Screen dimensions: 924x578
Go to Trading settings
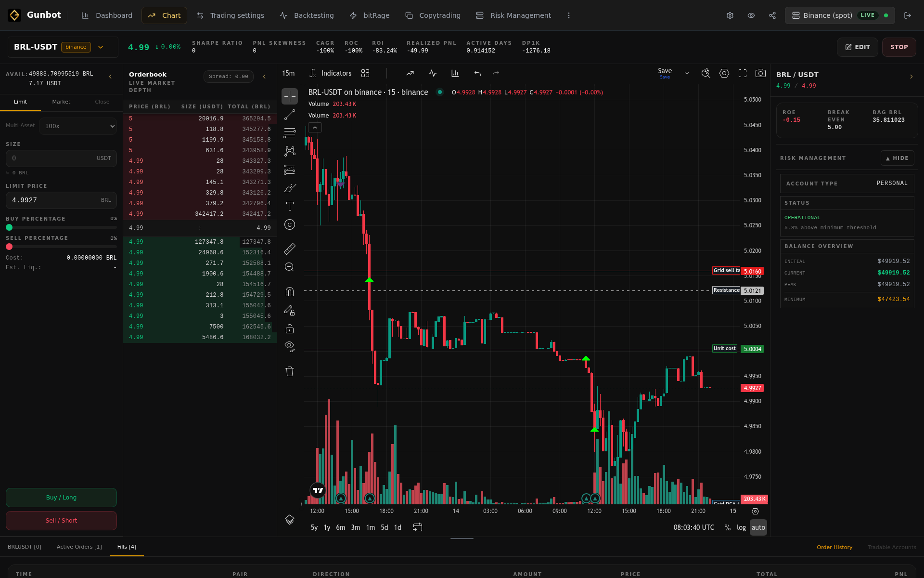tap(231, 15)
